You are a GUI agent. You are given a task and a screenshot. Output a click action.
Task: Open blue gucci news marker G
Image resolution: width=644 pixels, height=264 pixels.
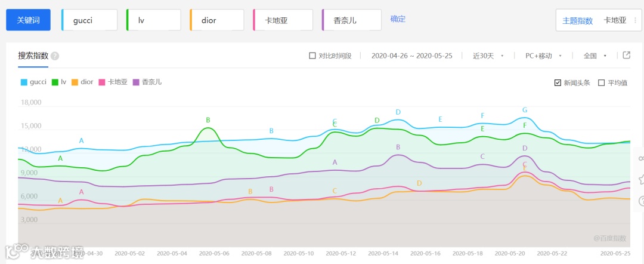point(525,110)
